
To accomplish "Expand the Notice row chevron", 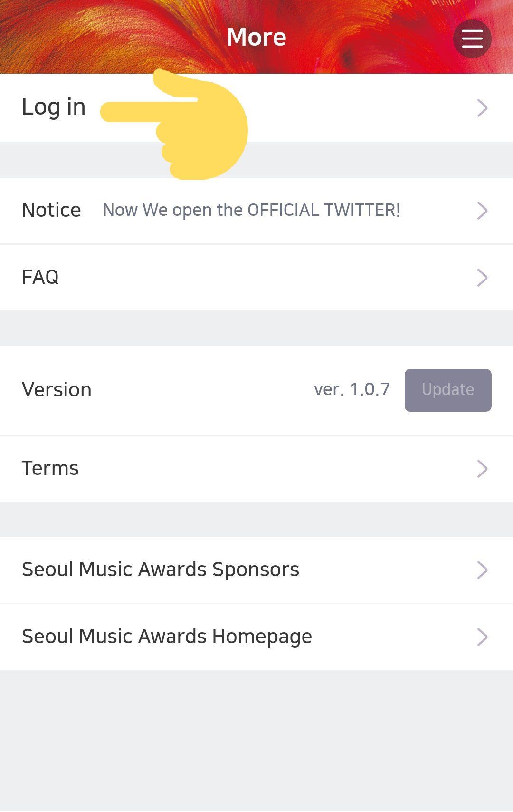I will (x=482, y=211).
